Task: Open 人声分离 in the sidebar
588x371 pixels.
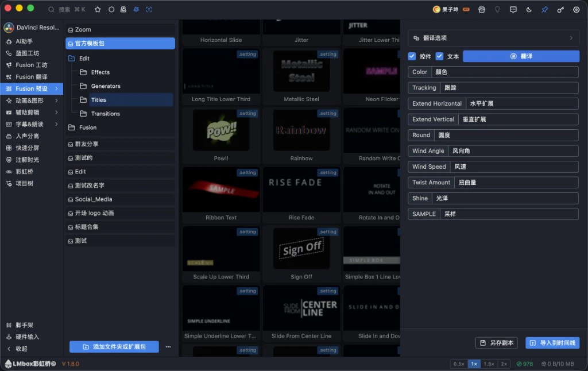Action: (x=32, y=136)
